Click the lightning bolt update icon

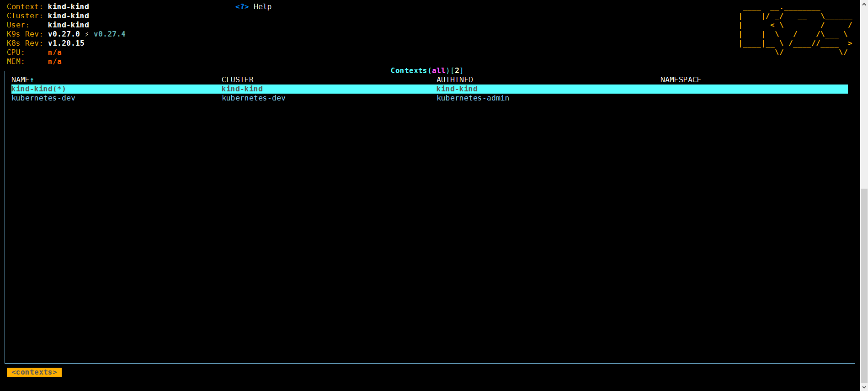click(x=87, y=34)
